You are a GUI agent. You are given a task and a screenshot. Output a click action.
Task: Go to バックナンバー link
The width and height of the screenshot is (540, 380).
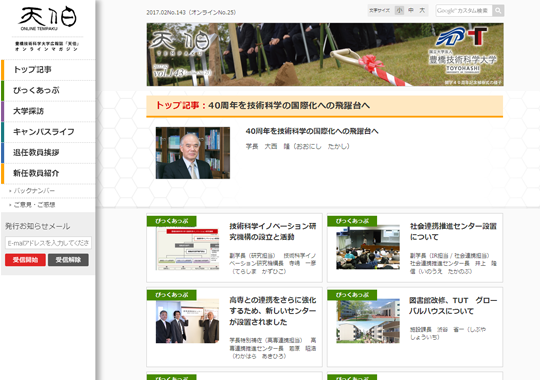(x=34, y=191)
